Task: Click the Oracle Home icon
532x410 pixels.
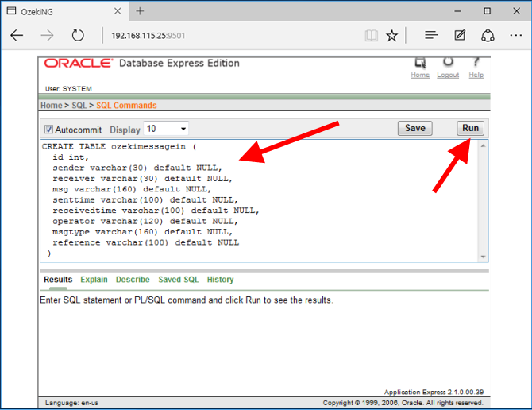Action: pos(420,63)
